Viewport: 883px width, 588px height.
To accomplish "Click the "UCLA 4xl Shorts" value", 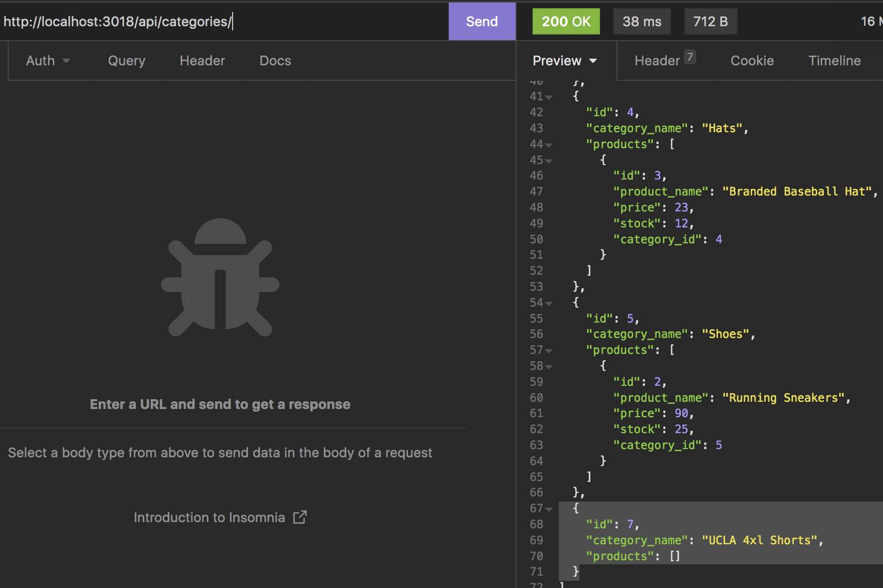I will [x=760, y=540].
